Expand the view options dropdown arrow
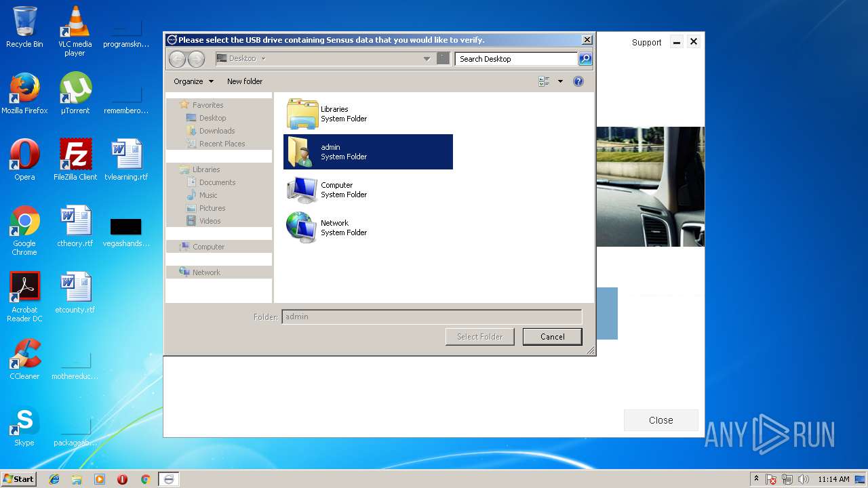Image resolution: width=868 pixels, height=488 pixels. [560, 81]
